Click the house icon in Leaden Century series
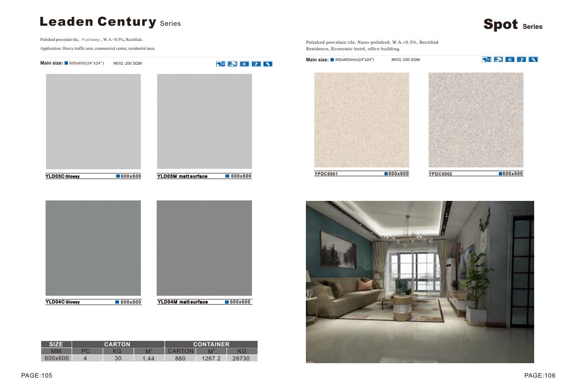Image resolution: width=576 pixels, height=392 pixels. coord(220,64)
